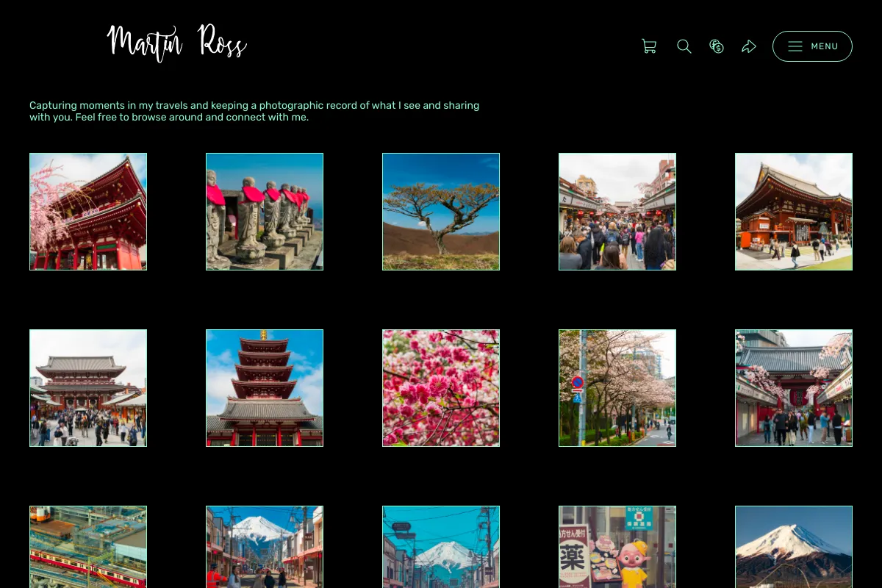
Task: Click the intro text 'Capturing moments in my travels'
Action: (x=109, y=105)
